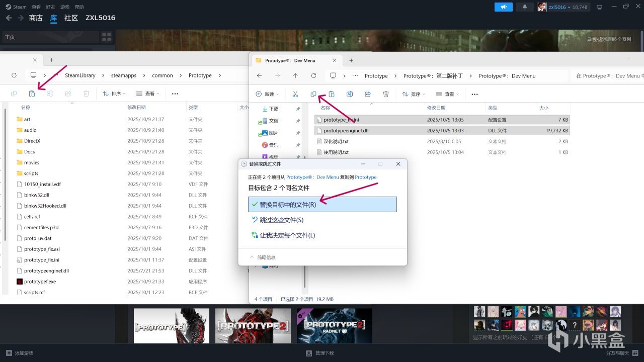Open the 帮助 menu in Steam

point(79,7)
